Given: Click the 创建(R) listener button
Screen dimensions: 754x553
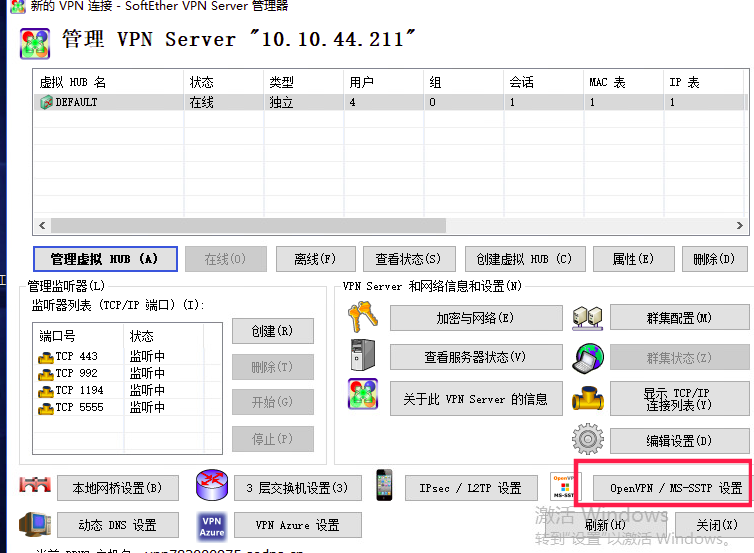Looking at the screenshot, I should click(273, 331).
